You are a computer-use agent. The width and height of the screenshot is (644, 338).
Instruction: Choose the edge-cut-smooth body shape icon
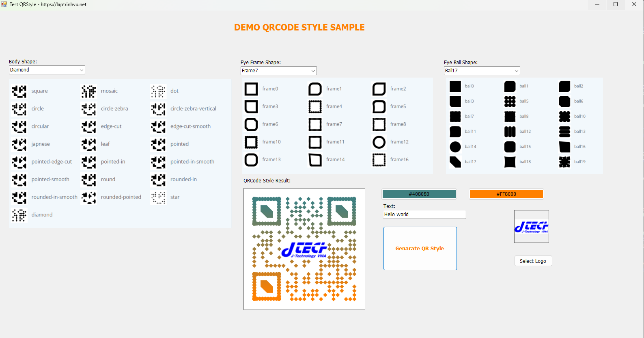[x=158, y=127]
